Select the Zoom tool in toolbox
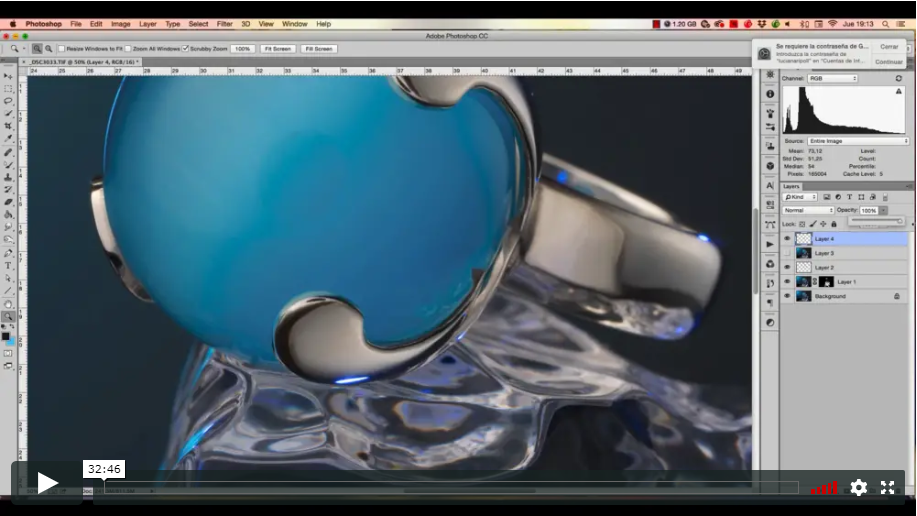This screenshot has height=516, width=917. point(8,317)
